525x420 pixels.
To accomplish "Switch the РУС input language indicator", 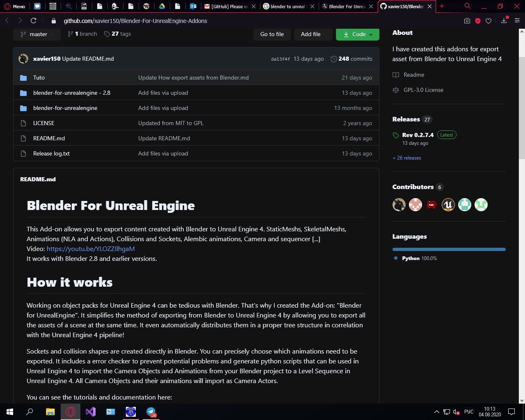I will [468, 412].
